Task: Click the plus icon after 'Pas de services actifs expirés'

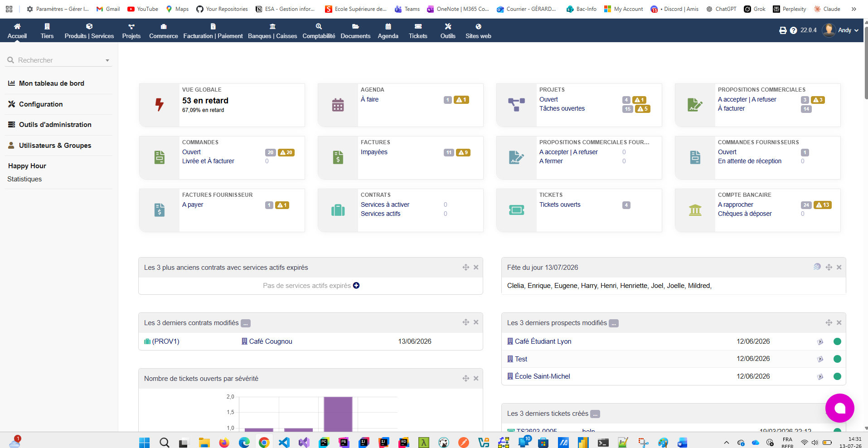Action: [x=356, y=286]
